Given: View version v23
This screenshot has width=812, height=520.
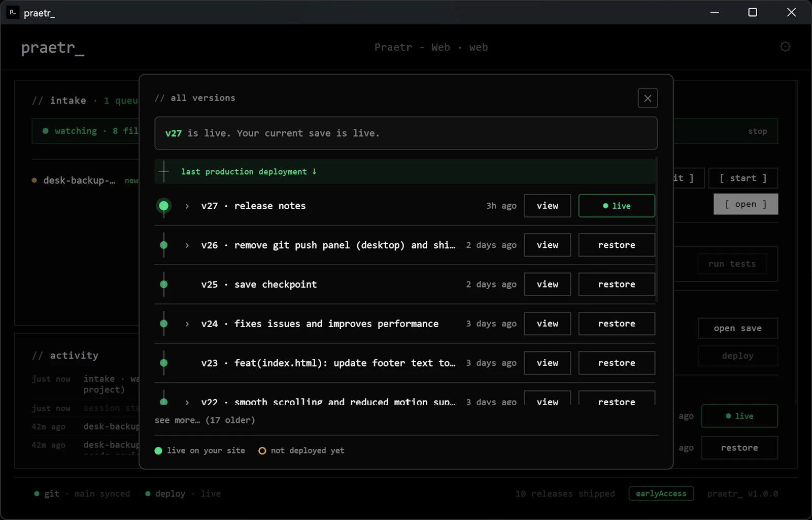Looking at the screenshot, I should coord(547,363).
